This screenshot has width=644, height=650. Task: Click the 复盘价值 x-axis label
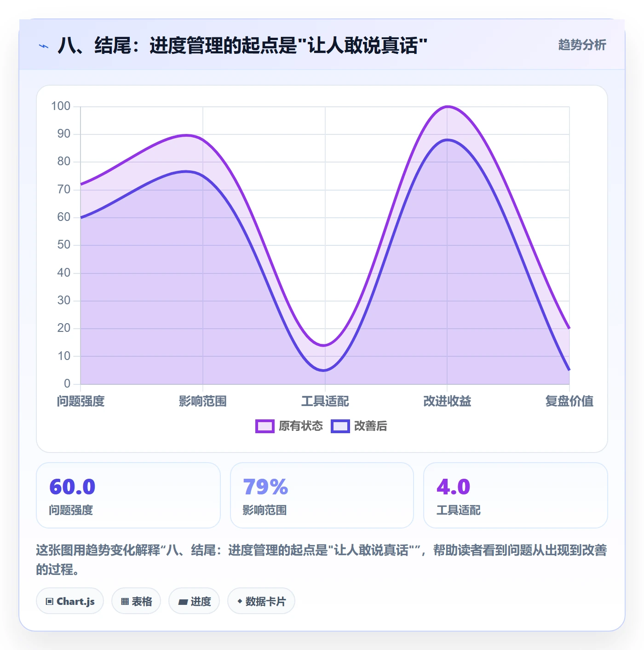click(x=569, y=401)
